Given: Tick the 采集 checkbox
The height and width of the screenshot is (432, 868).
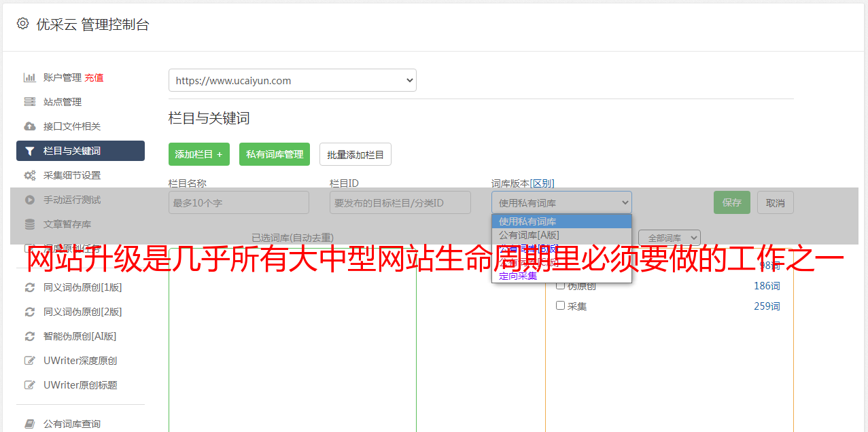Looking at the screenshot, I should (x=561, y=306).
